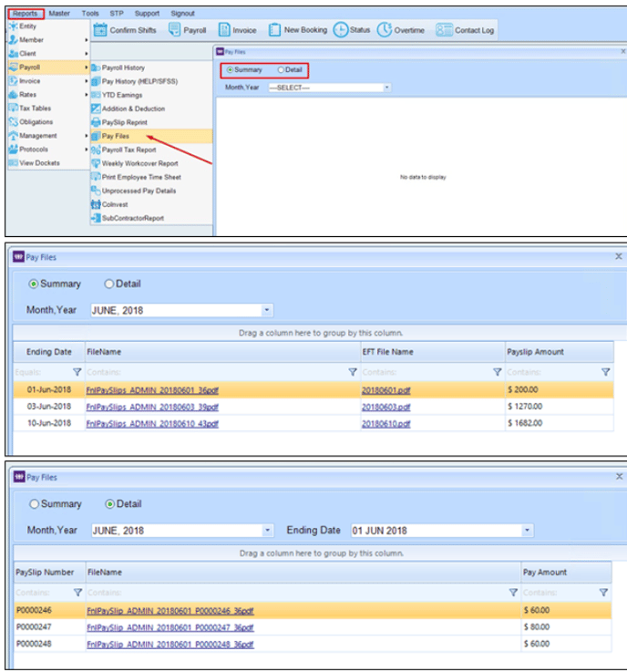Open the Master menu
Image resolution: width=627 pixels, height=672 pixels.
59,14
